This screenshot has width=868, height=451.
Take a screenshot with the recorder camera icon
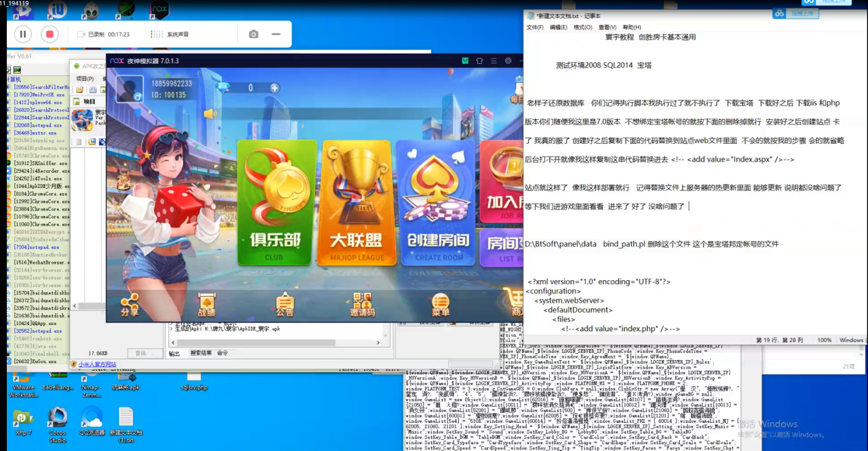[x=254, y=34]
